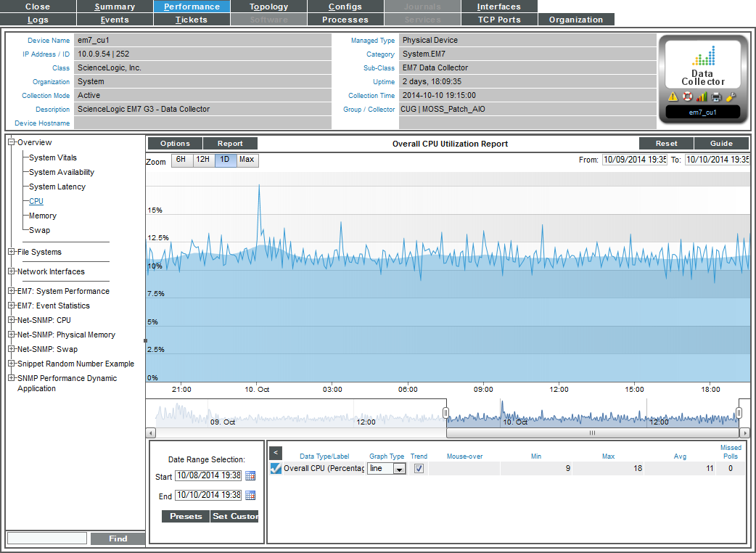Viewport: 756px width, 553px height.
Task: Click the colored bar graph icon
Action: (x=702, y=97)
